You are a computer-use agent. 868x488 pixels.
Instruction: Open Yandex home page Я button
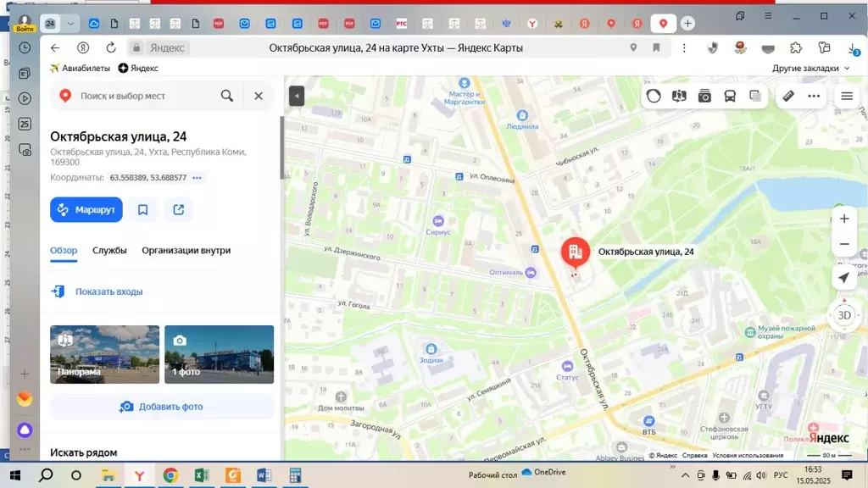(83, 48)
